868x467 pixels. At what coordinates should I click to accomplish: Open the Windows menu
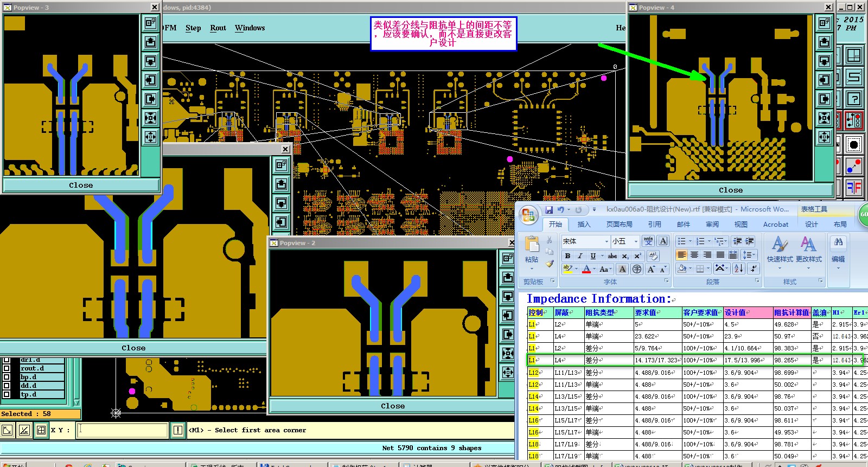pyautogui.click(x=250, y=28)
